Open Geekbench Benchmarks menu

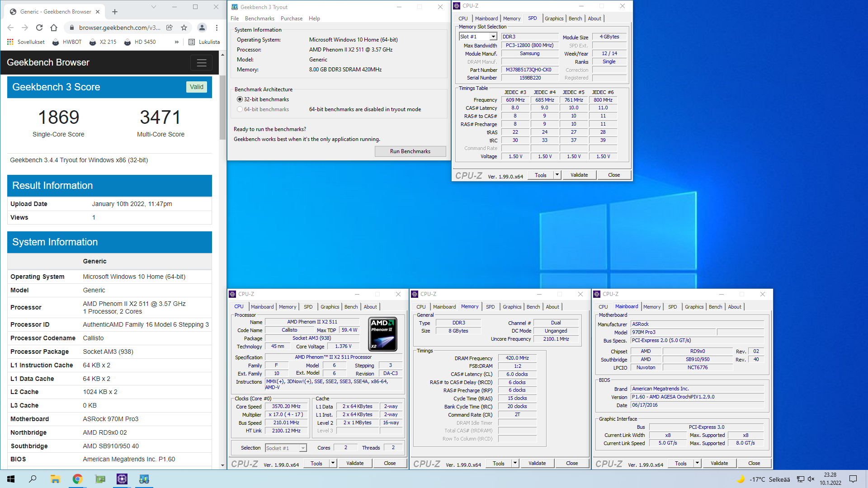click(259, 19)
